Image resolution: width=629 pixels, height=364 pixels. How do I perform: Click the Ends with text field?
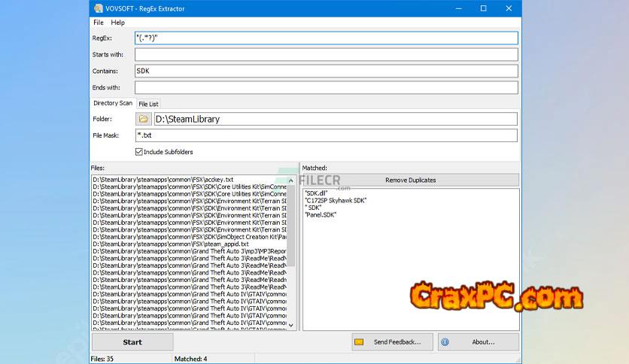coord(326,88)
